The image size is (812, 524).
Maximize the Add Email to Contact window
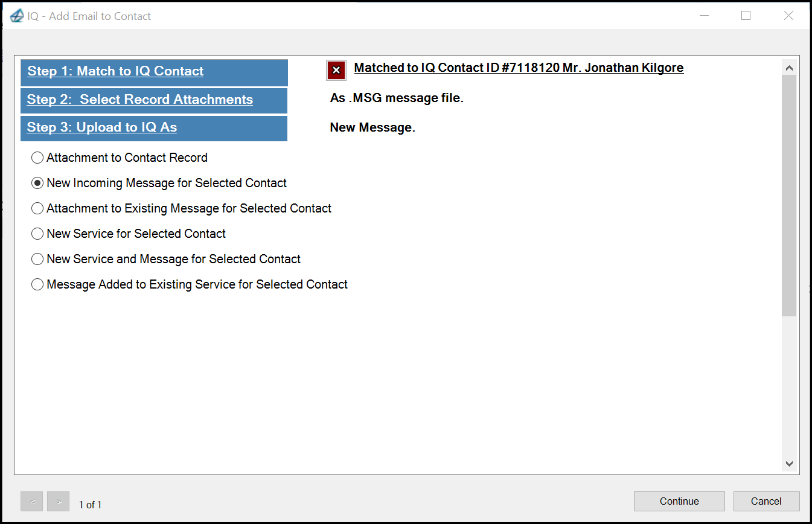(746, 16)
